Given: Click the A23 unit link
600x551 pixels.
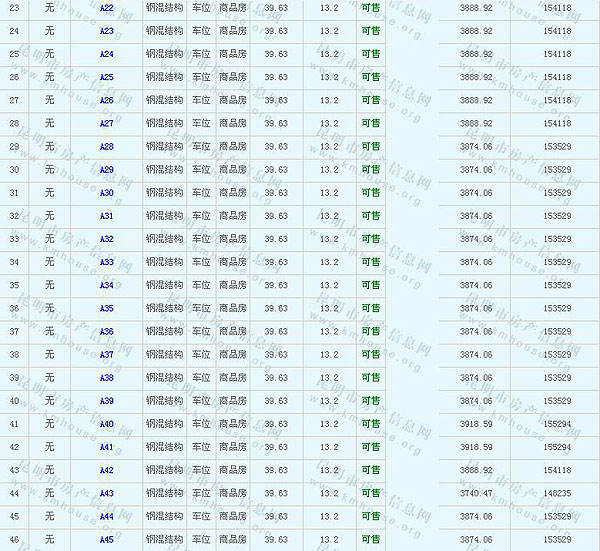Looking at the screenshot, I should 107,31.
